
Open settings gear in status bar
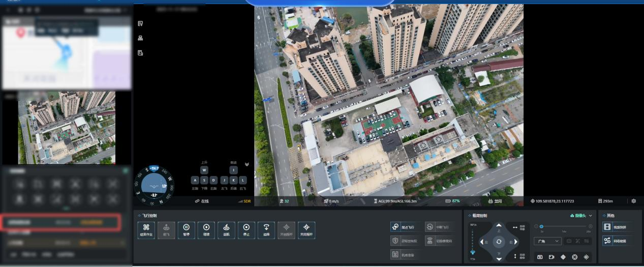[634, 201]
